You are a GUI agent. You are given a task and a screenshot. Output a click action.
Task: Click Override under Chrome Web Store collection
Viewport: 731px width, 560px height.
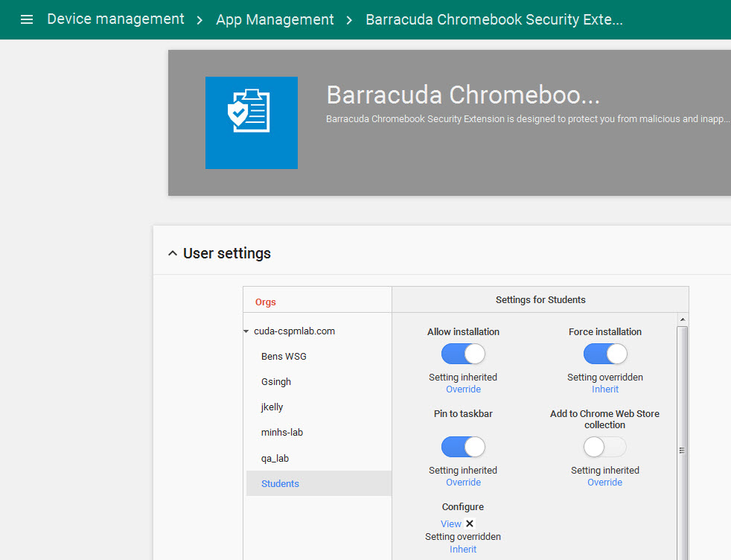click(x=604, y=482)
